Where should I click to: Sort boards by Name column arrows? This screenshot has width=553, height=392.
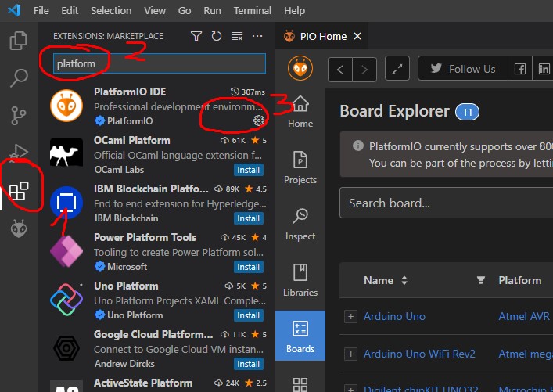(404, 281)
